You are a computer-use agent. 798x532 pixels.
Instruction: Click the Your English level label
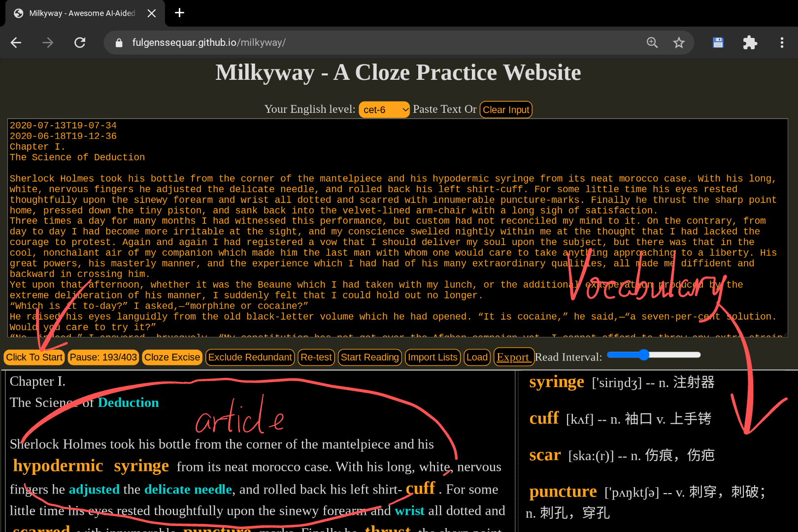[x=309, y=109]
